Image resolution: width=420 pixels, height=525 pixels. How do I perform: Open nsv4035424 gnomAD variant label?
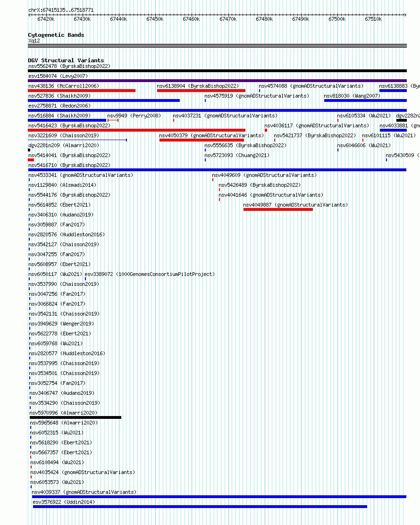(83, 473)
